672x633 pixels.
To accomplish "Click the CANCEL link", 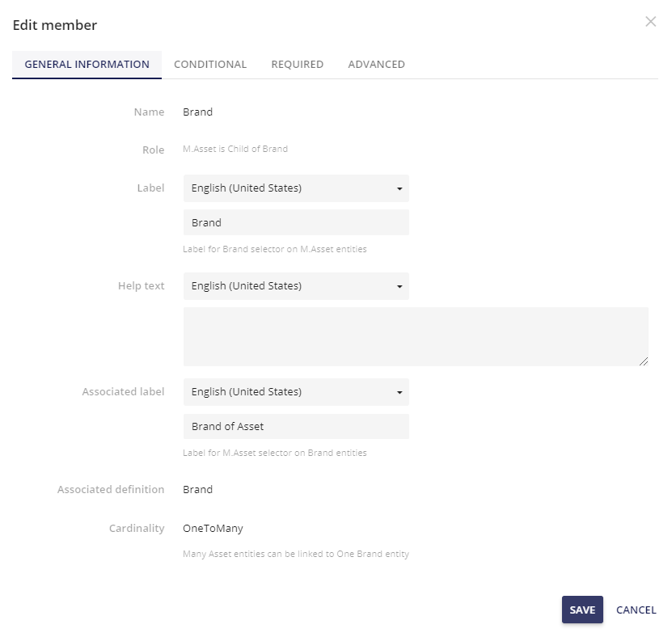I will pos(636,610).
